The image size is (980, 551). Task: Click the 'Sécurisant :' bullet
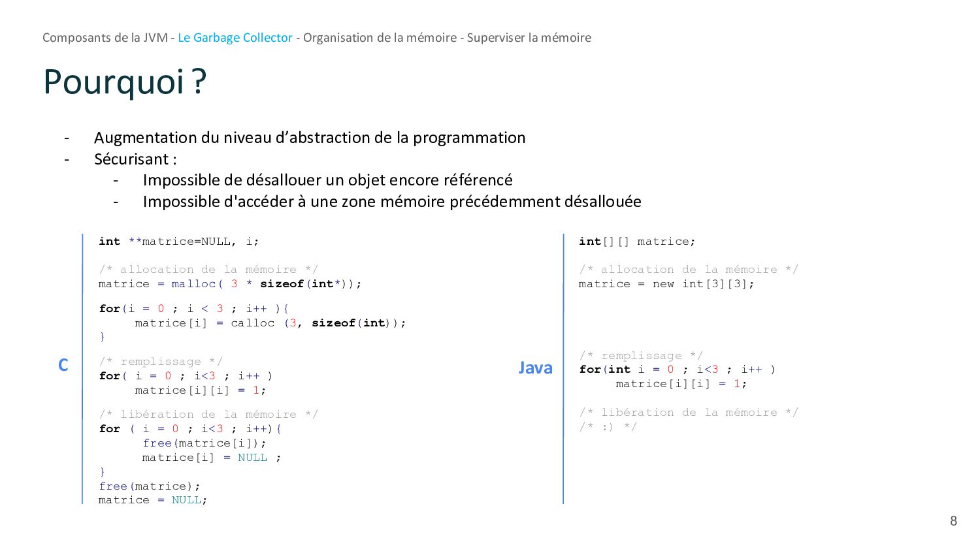point(135,159)
